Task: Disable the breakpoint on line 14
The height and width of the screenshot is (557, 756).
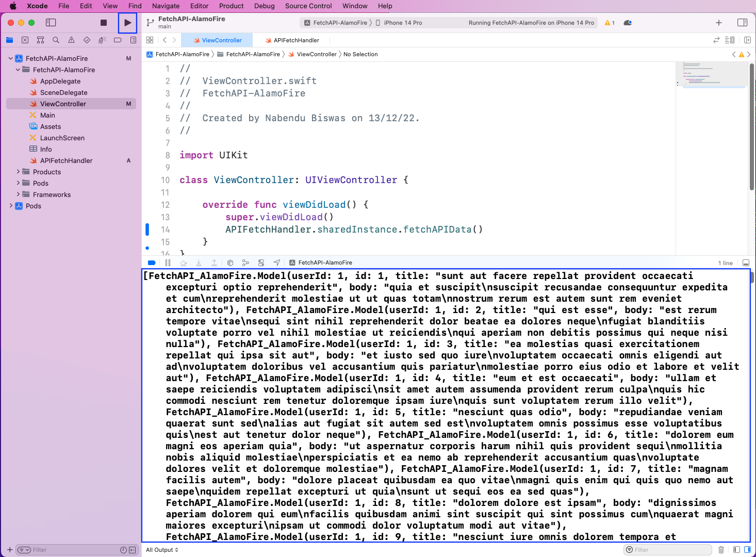Action: [147, 229]
